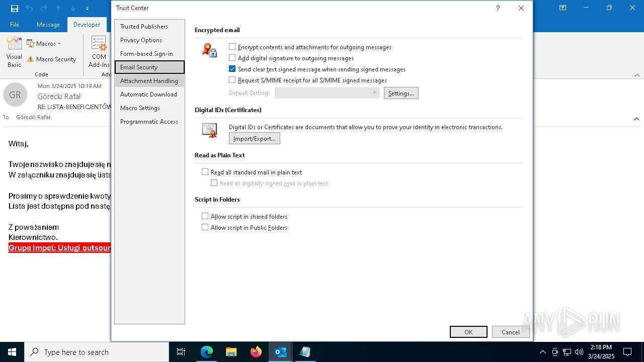Image resolution: width=644 pixels, height=362 pixels.
Task: Select Trusted Publishers category
Action: point(149,27)
